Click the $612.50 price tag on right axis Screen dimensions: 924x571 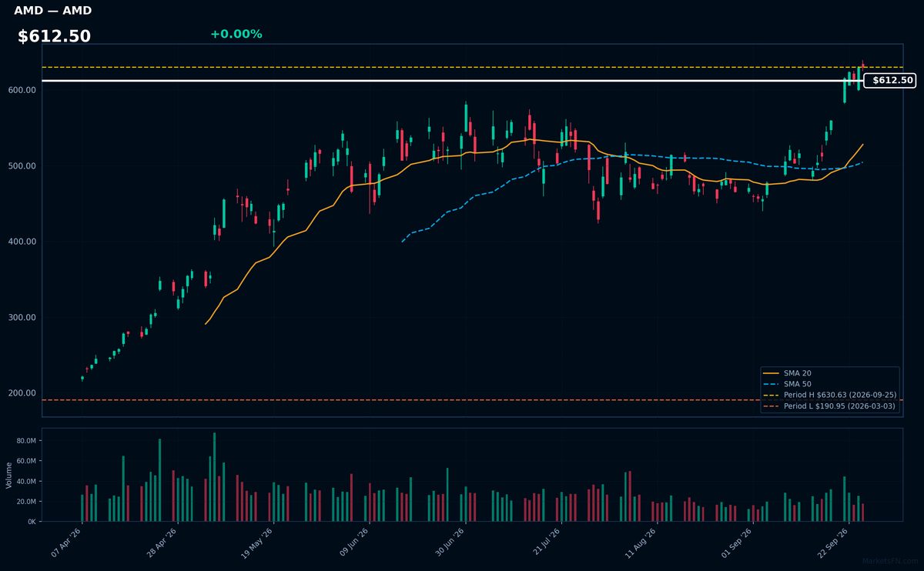coord(889,80)
